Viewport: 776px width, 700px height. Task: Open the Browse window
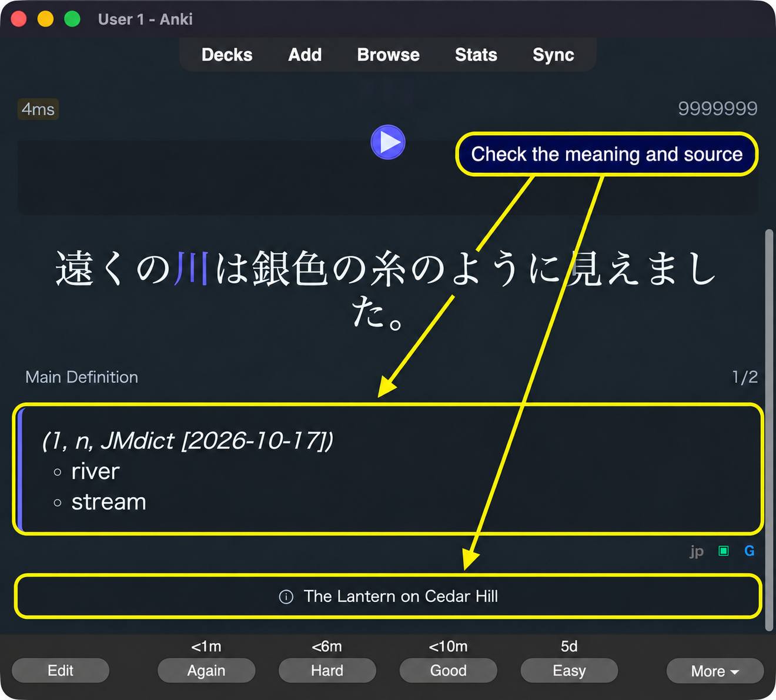[x=389, y=55]
